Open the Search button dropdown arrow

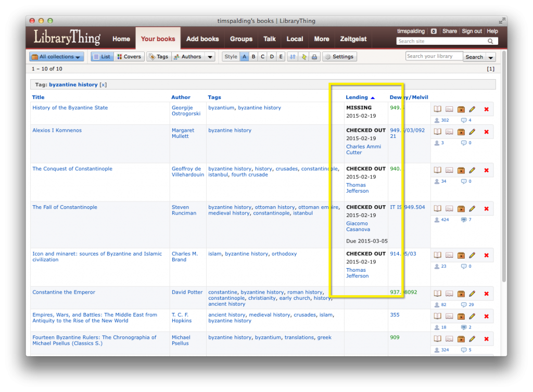(x=490, y=56)
